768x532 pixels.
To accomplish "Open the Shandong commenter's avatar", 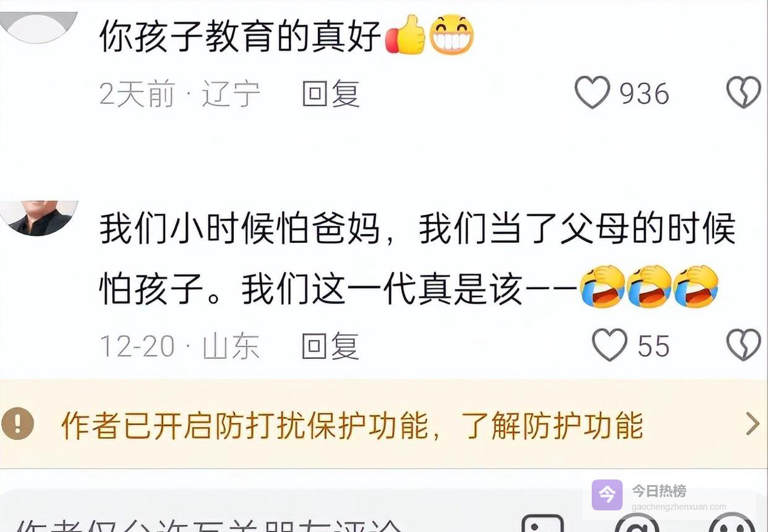I will pos(38,217).
